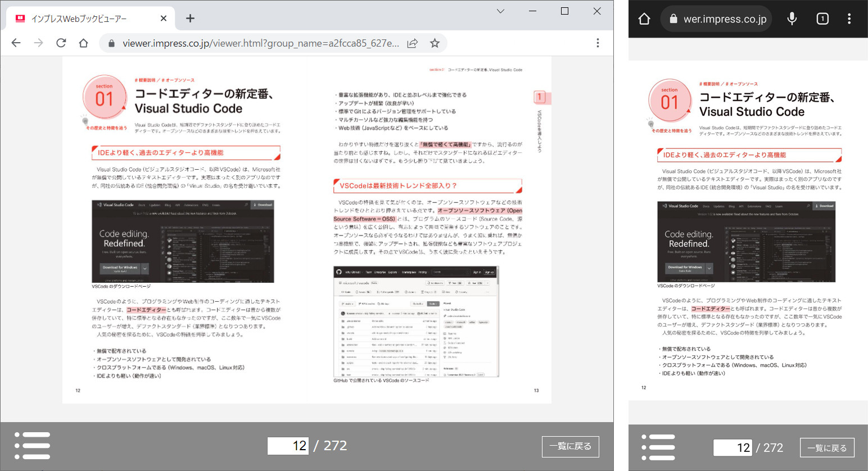Tap the home icon in the mobile browser
Image resolution: width=868 pixels, height=471 pixels.
click(x=644, y=19)
